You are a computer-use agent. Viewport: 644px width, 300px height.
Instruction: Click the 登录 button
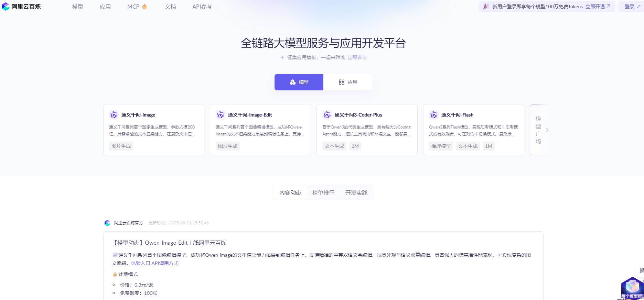(x=632, y=7)
